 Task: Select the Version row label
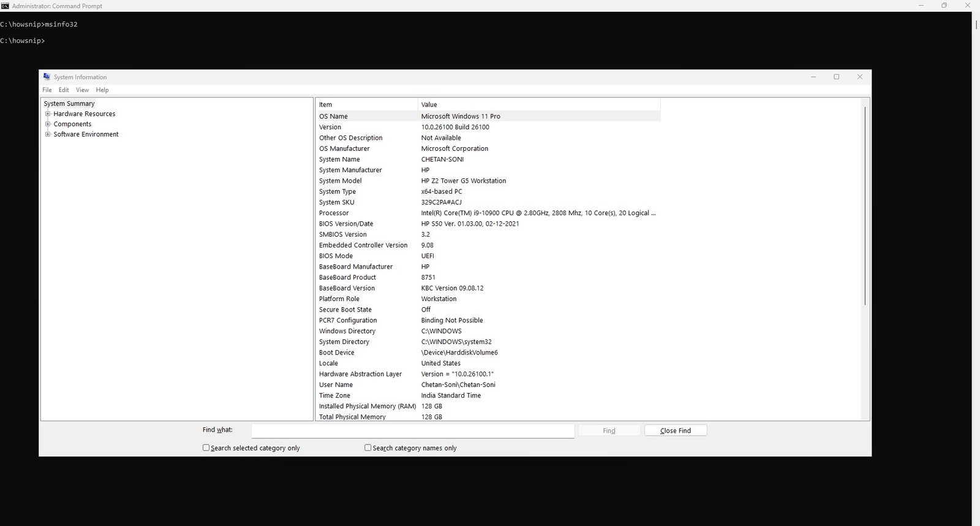point(330,127)
